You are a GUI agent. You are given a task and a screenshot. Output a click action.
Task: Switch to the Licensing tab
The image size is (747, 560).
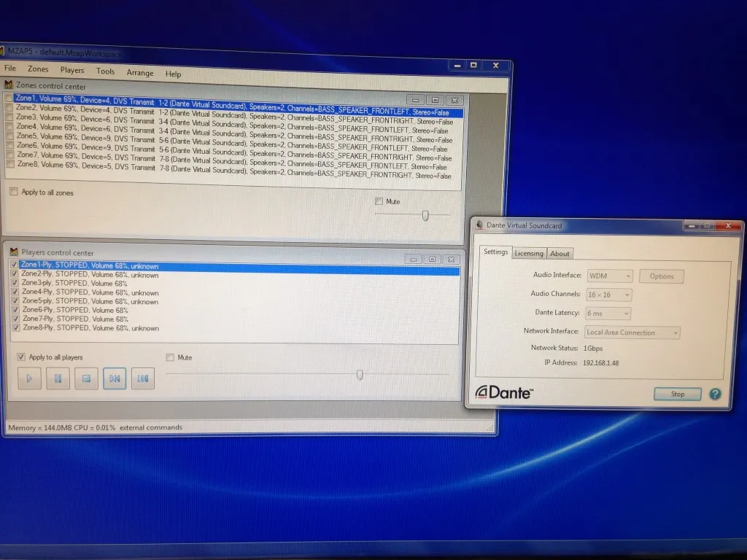coord(529,253)
